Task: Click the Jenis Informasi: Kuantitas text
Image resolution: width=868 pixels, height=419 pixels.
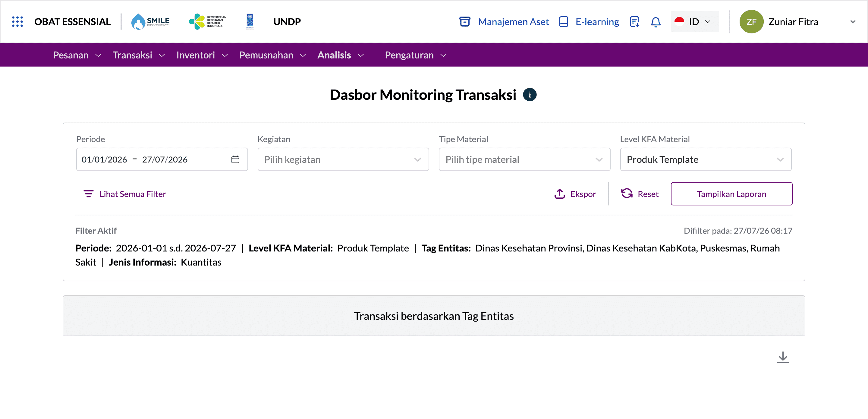Action: [x=165, y=262]
